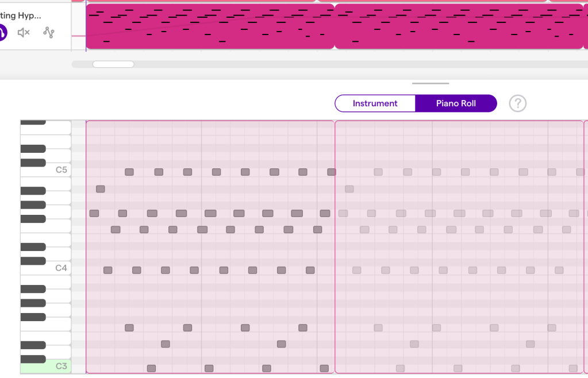The width and height of the screenshot is (588, 378).
Task: Open help with the question mark icon
Action: [517, 103]
